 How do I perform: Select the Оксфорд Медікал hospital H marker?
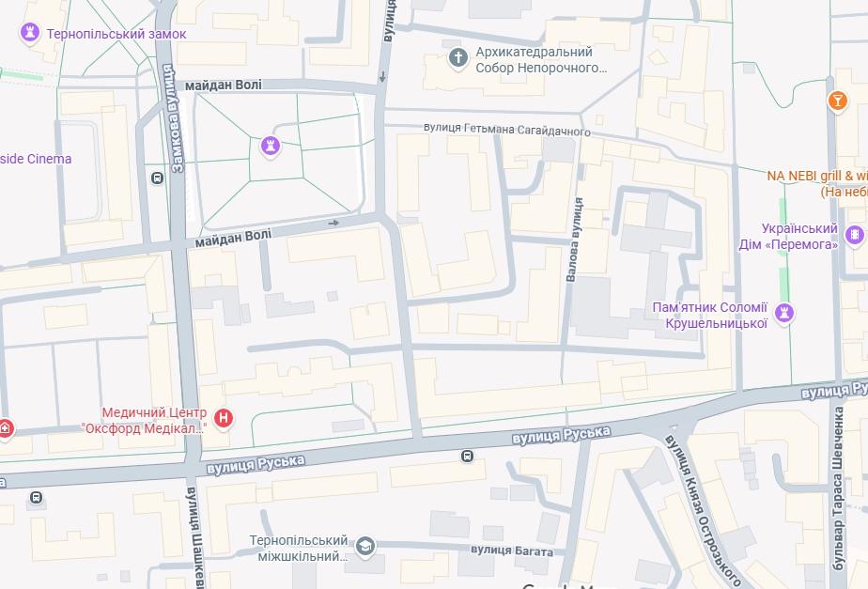pos(224,419)
